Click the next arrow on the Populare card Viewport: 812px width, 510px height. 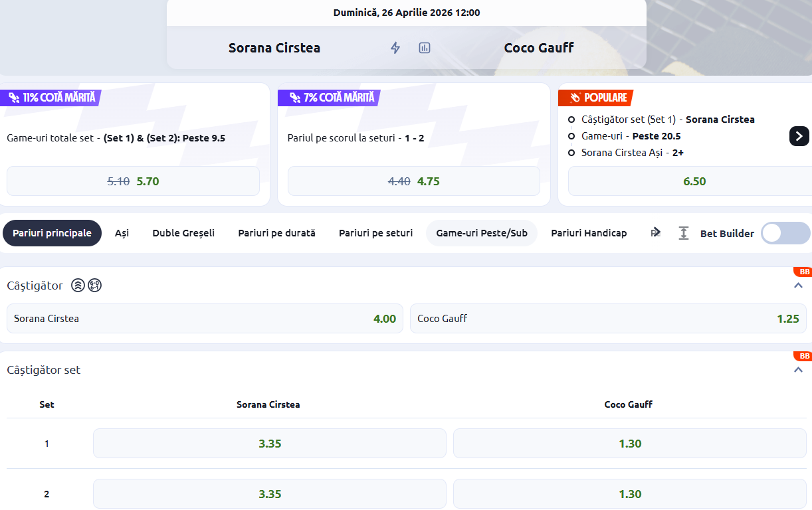tap(799, 135)
